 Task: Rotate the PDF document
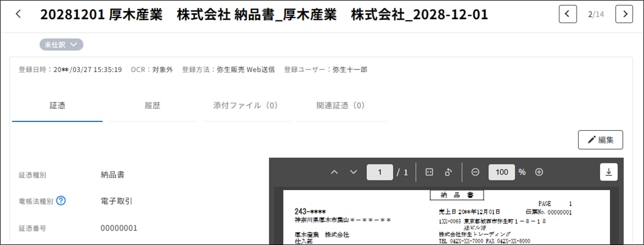[x=449, y=172]
